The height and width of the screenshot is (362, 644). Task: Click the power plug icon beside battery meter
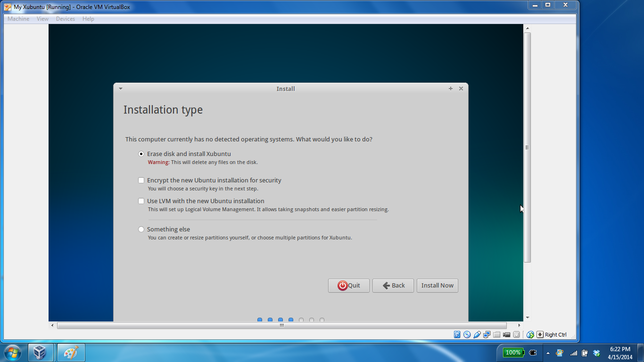click(x=533, y=353)
